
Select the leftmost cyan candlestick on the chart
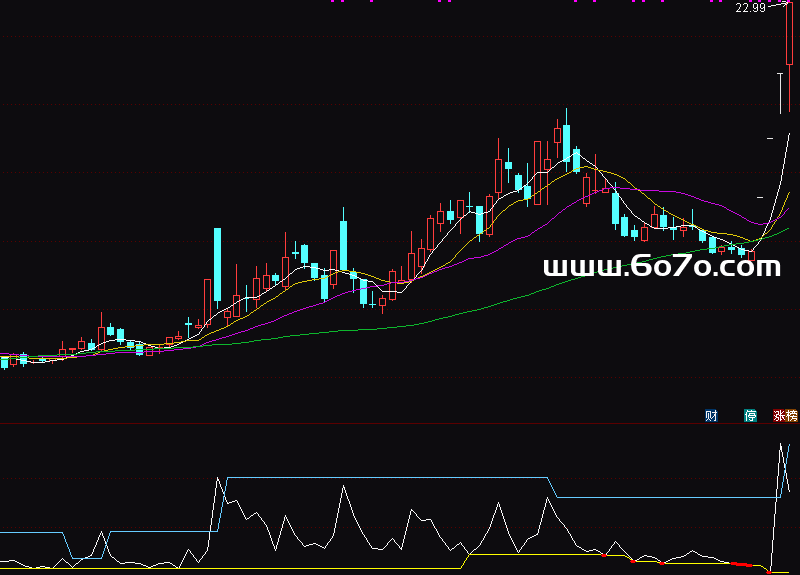(5, 362)
